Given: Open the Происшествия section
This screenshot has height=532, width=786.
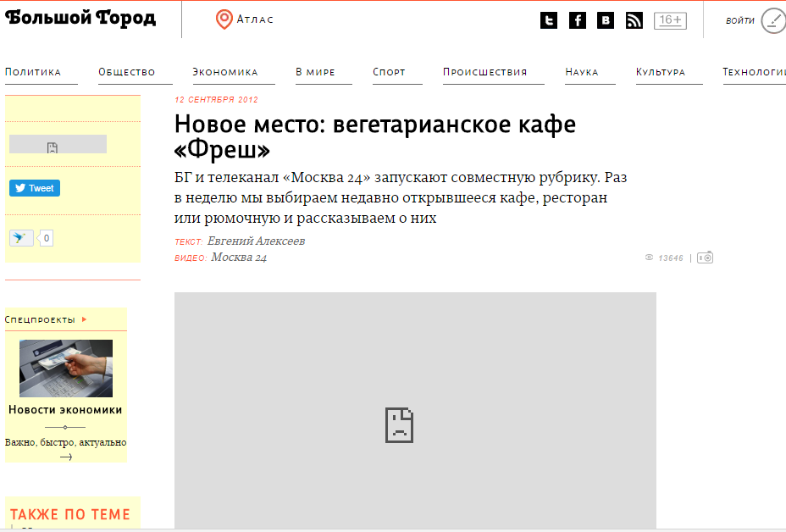Looking at the screenshot, I should 485,72.
